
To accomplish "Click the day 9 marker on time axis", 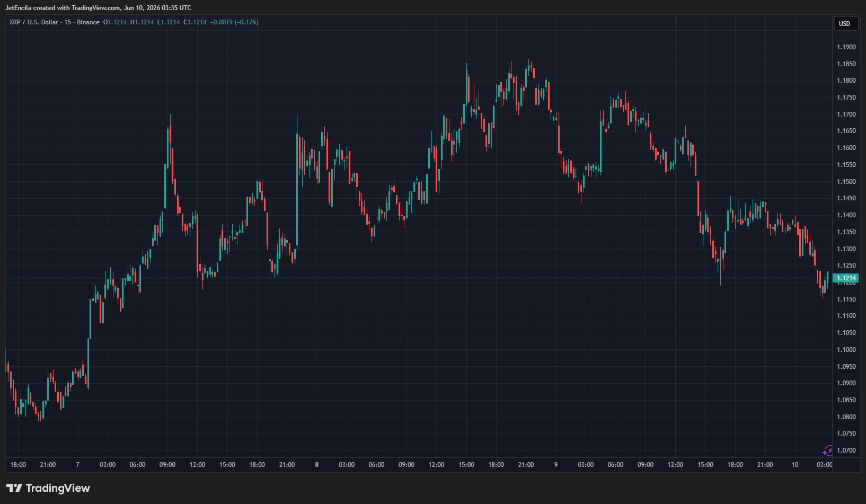I will point(556,465).
